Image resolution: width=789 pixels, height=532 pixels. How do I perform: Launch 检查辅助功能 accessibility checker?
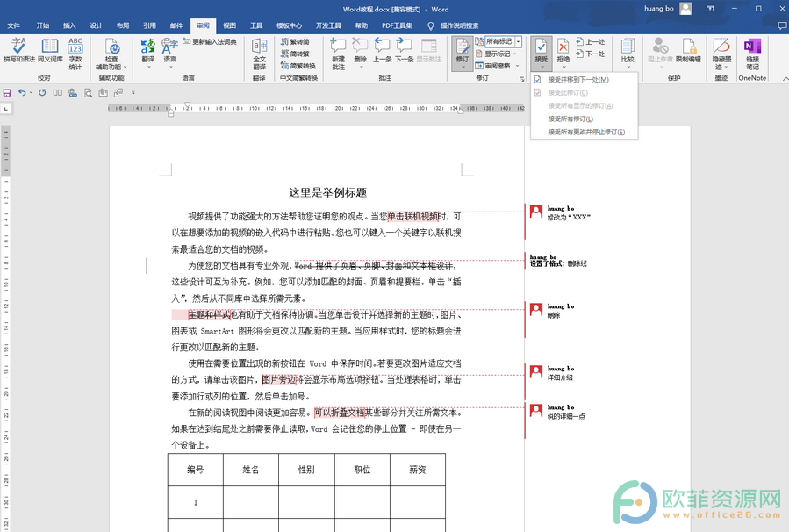[111, 54]
